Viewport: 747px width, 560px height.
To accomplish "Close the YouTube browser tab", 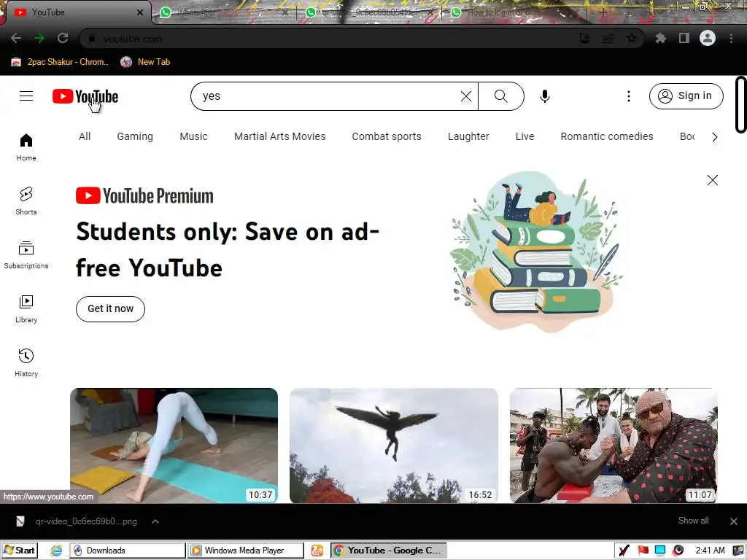I will pyautogui.click(x=139, y=12).
